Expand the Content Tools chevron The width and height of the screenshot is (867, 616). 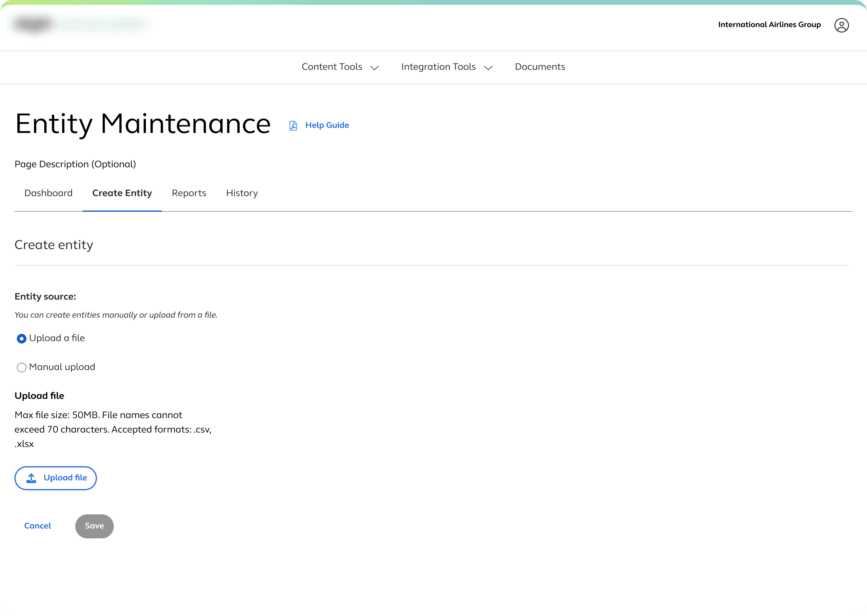[x=374, y=67]
